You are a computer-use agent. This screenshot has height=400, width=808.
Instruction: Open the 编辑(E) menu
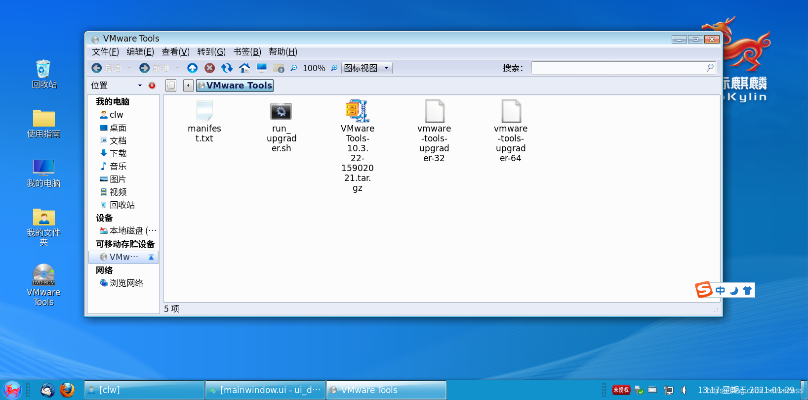click(x=140, y=52)
